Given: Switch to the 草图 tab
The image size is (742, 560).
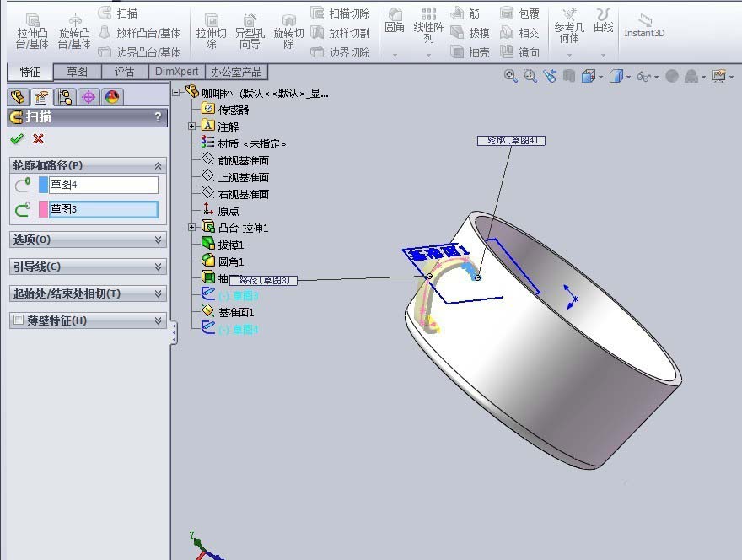Looking at the screenshot, I should point(78,73).
